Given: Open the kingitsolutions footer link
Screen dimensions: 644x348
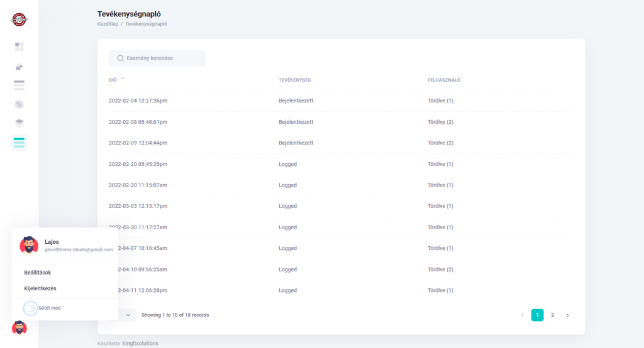Looking at the screenshot, I should 140,343.
